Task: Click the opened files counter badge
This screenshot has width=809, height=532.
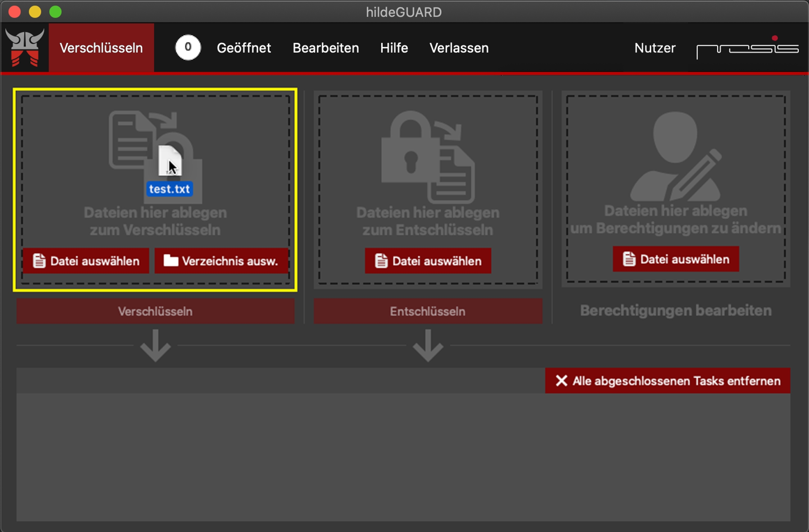Action: coord(188,48)
